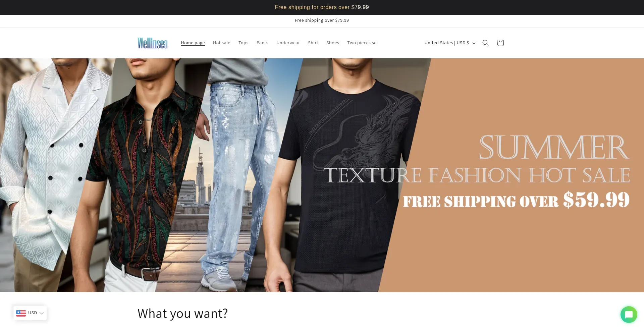Open the search magnifier icon

(x=485, y=43)
